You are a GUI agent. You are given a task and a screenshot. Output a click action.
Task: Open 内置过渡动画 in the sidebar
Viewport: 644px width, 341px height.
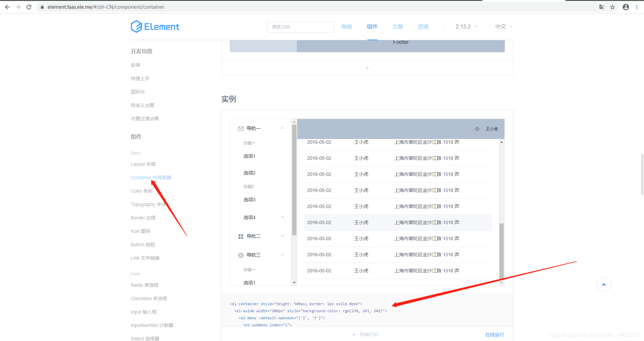click(x=145, y=119)
